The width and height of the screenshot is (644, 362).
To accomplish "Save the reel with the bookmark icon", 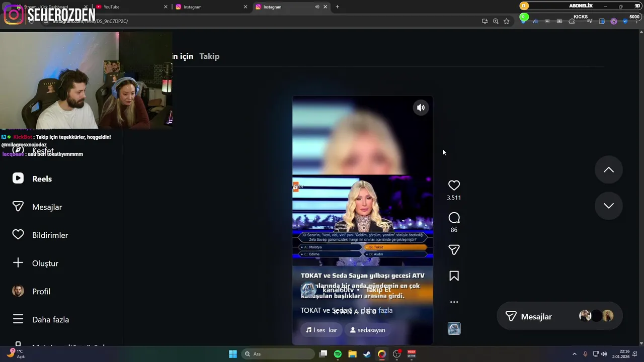I will click(454, 276).
